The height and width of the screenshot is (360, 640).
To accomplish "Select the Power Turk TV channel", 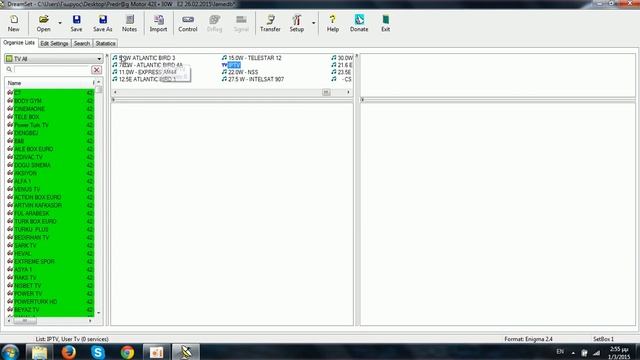I will (x=31, y=125).
